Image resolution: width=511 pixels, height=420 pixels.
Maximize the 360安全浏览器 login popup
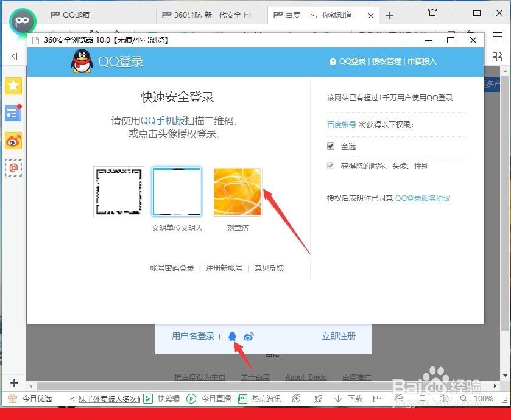click(x=451, y=40)
